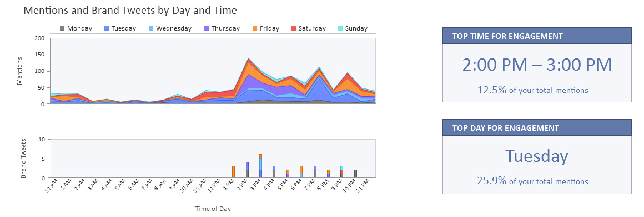Toggle the Monday series in legend

[76, 28]
